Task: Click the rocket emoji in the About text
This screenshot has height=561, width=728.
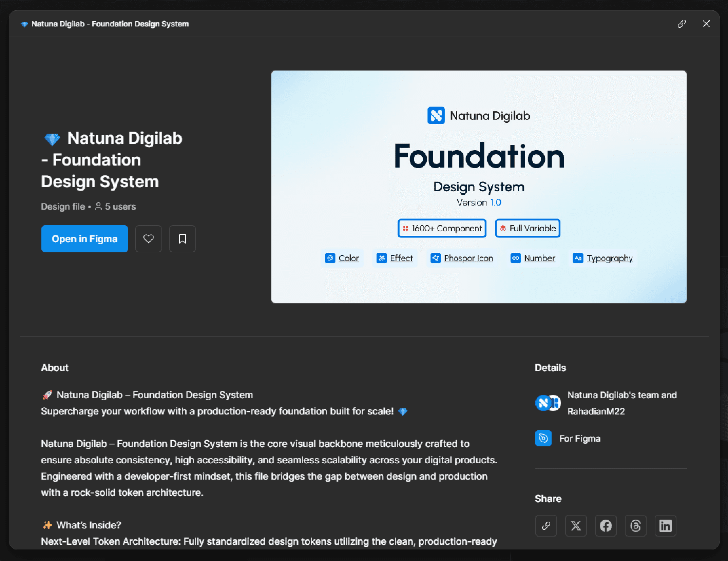Action: pyautogui.click(x=47, y=395)
